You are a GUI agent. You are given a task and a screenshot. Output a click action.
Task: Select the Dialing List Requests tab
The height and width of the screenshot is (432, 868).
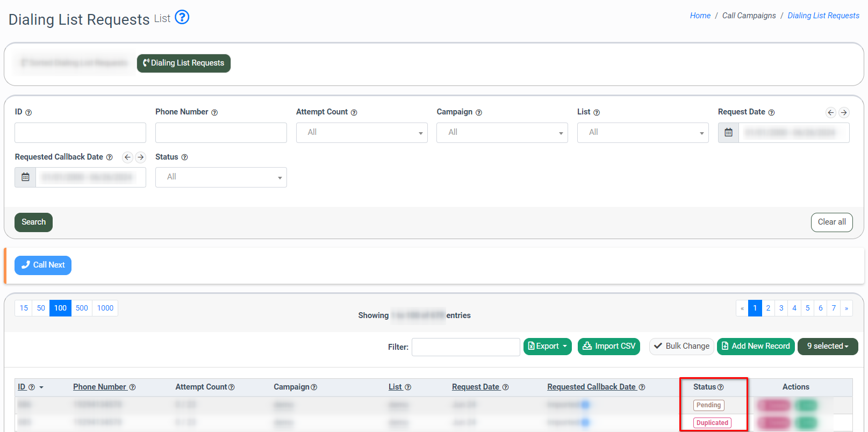click(x=183, y=63)
